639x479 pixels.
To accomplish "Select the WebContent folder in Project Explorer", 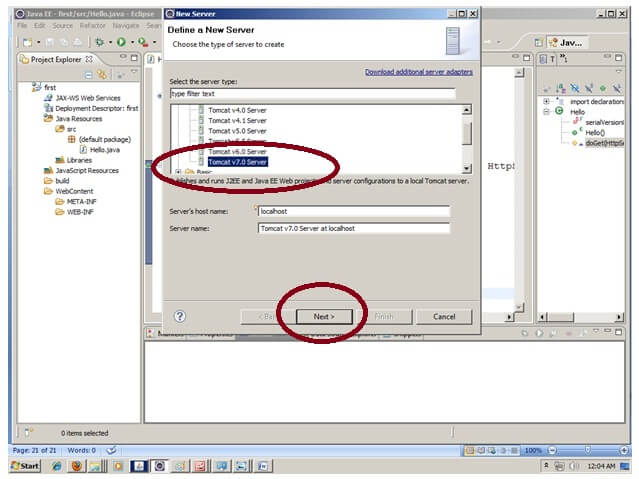I will click(x=74, y=191).
